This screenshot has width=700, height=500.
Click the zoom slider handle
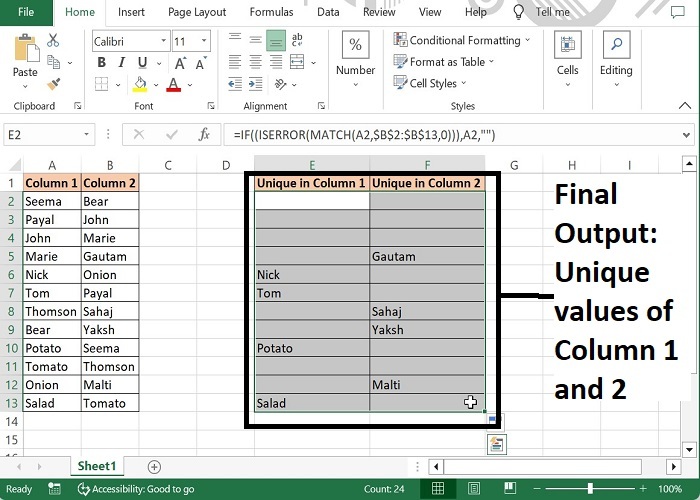[x=590, y=489]
